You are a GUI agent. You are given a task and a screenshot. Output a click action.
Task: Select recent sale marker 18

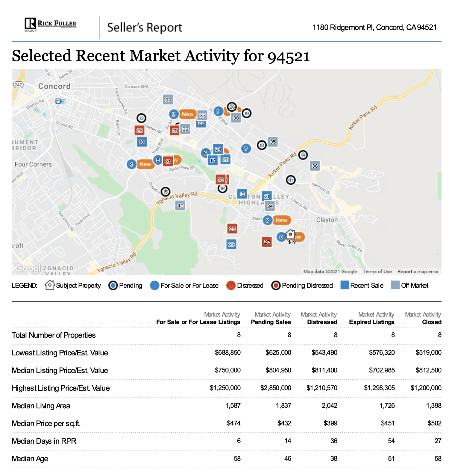(x=142, y=142)
